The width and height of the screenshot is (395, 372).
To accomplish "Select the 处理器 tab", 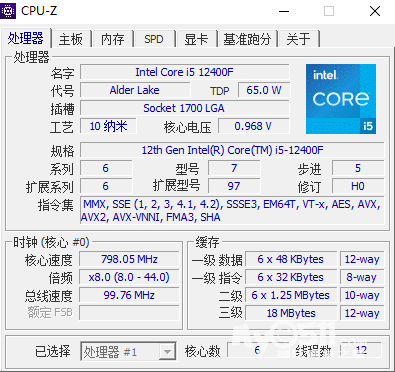I will 26,38.
